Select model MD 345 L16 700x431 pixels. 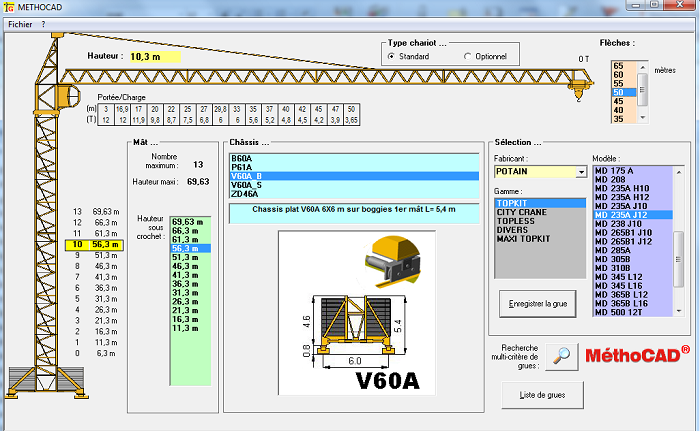click(633, 286)
